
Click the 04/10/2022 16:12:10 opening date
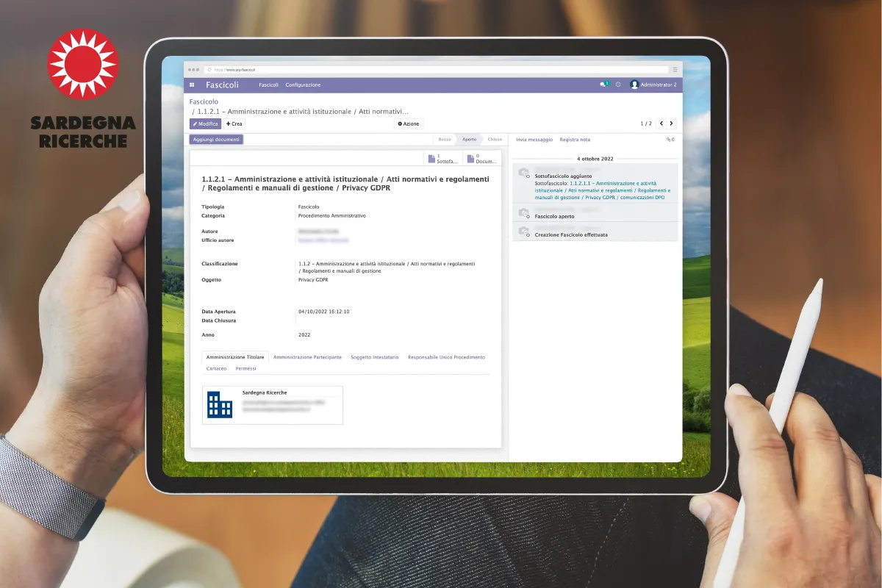click(323, 312)
